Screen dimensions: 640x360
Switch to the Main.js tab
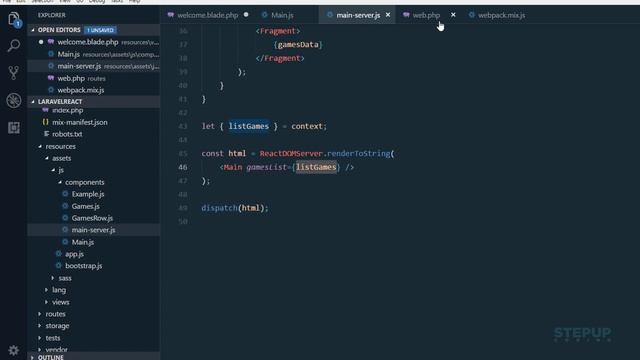coord(282,15)
